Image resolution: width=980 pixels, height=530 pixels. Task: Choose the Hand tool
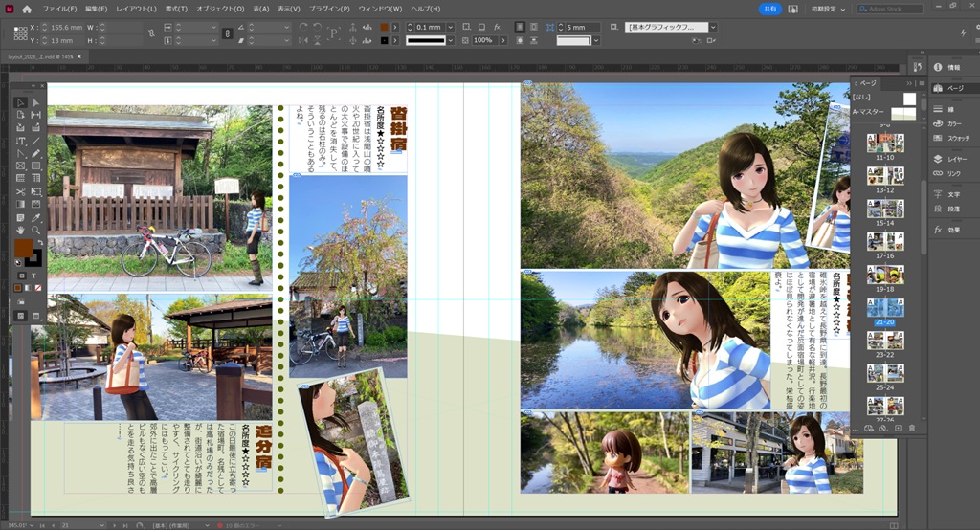coord(21,230)
